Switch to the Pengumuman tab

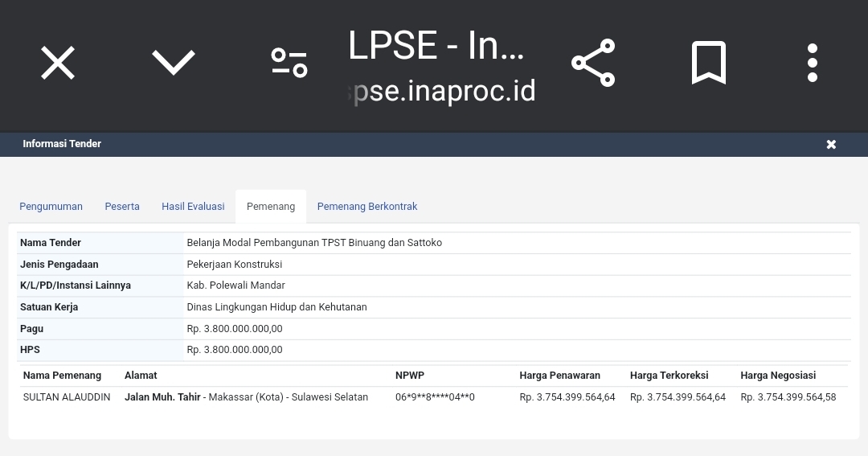51,207
